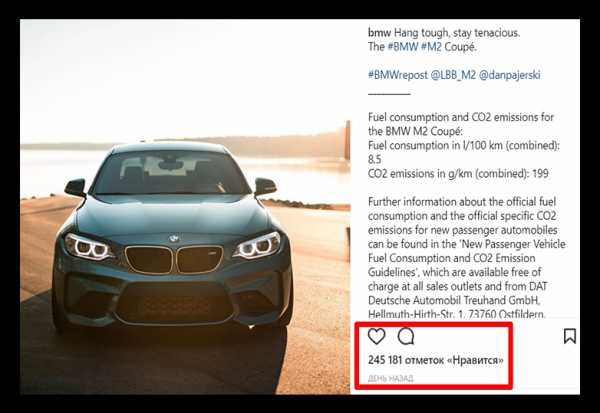View the 245 181 отметок «Нравится» list
Screen dimensions: 600x413
(x=435, y=360)
